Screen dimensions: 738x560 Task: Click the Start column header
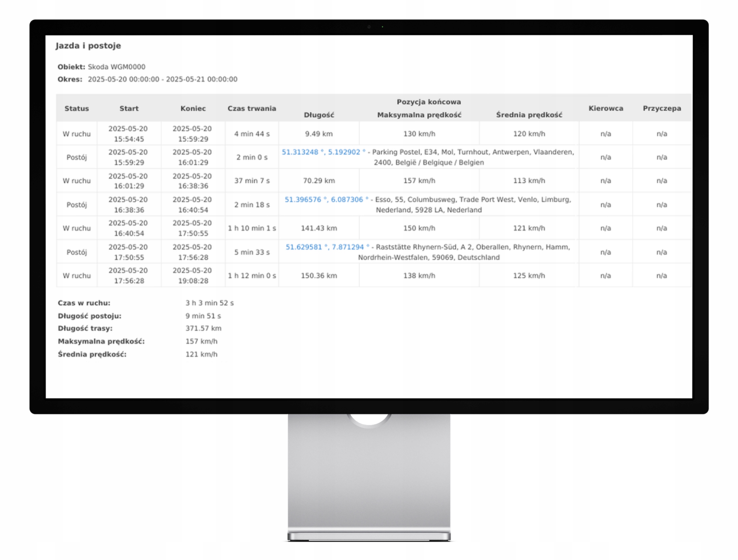pos(129,108)
